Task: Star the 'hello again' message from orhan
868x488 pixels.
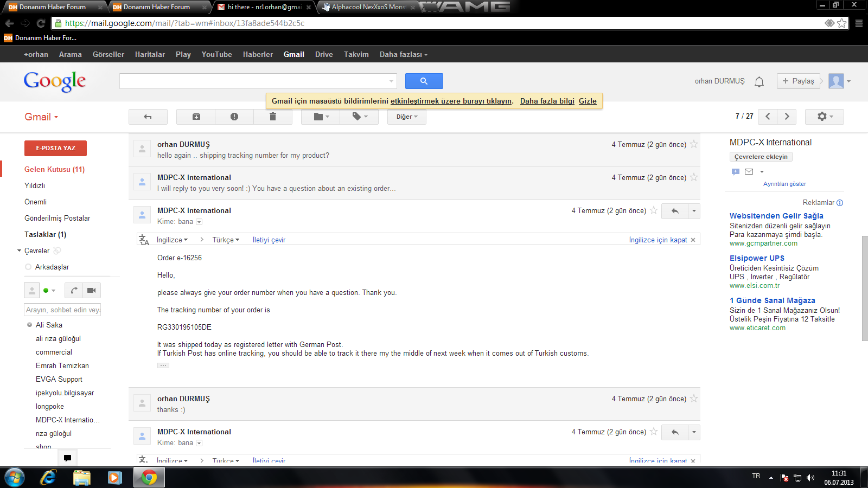Action: pos(694,144)
